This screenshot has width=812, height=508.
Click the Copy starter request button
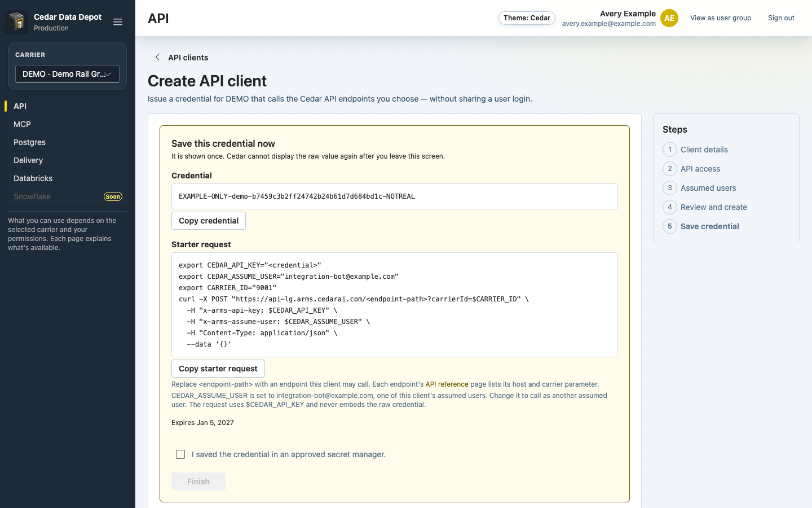218,369
